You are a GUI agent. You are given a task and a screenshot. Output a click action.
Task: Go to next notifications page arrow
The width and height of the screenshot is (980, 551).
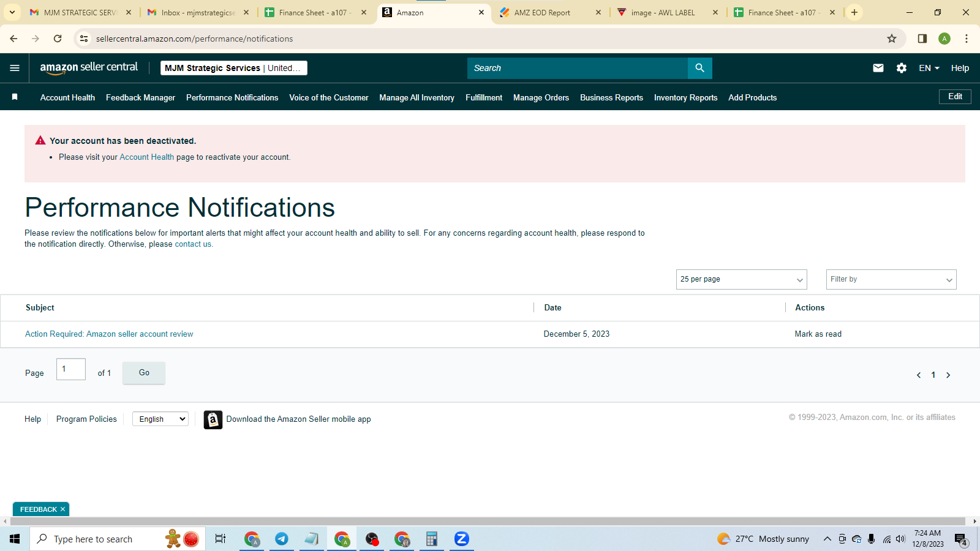pos(948,375)
